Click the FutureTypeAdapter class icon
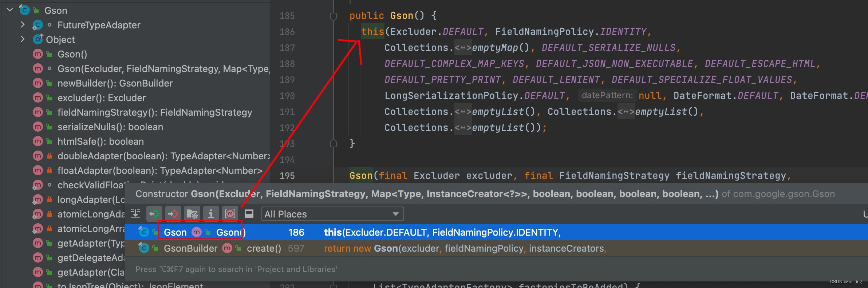Viewport: 868px width, 288px height. [x=38, y=25]
